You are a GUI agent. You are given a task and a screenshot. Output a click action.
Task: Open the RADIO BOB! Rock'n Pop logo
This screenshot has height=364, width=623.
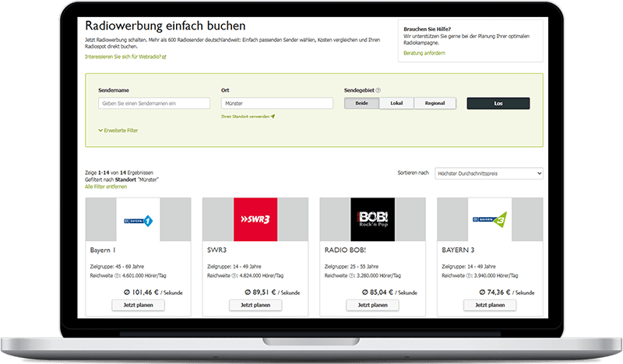(373, 219)
